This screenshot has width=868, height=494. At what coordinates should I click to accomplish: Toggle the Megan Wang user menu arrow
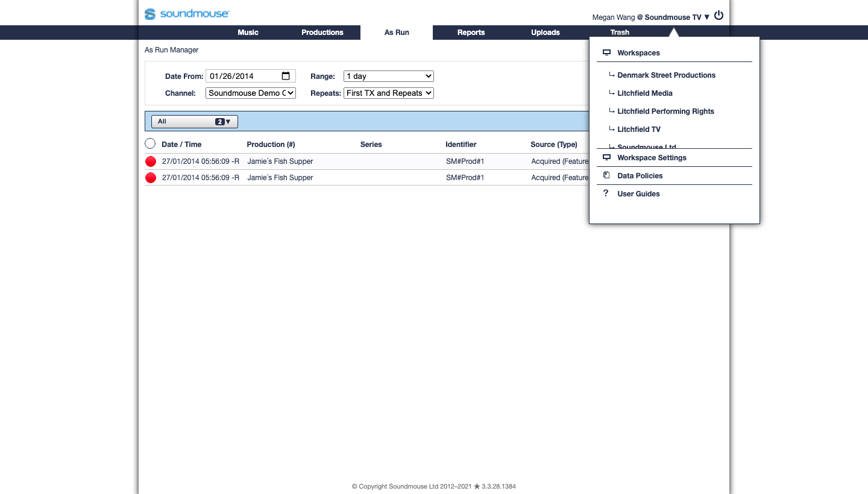pyautogui.click(x=706, y=17)
